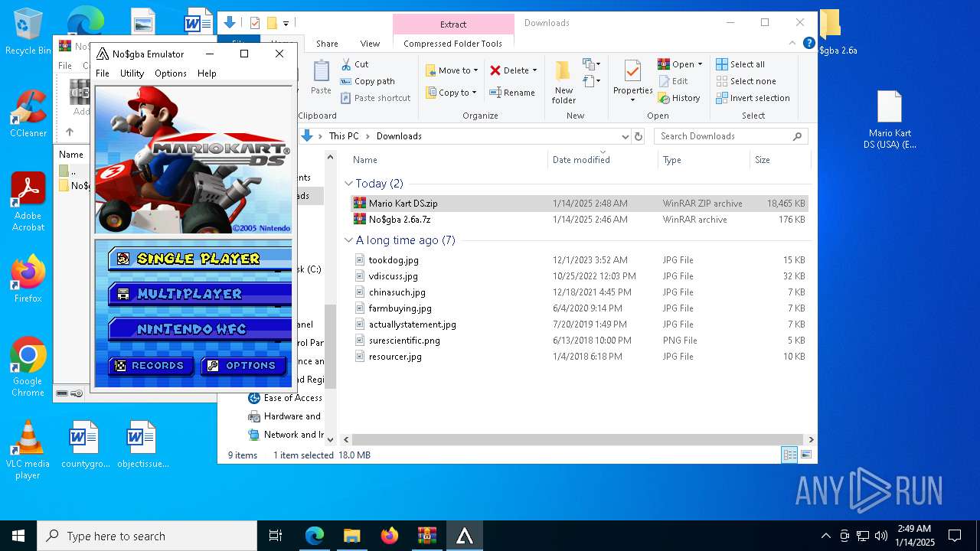980x551 pixels.
Task: Refresh the Downloads folder
Action: point(639,136)
